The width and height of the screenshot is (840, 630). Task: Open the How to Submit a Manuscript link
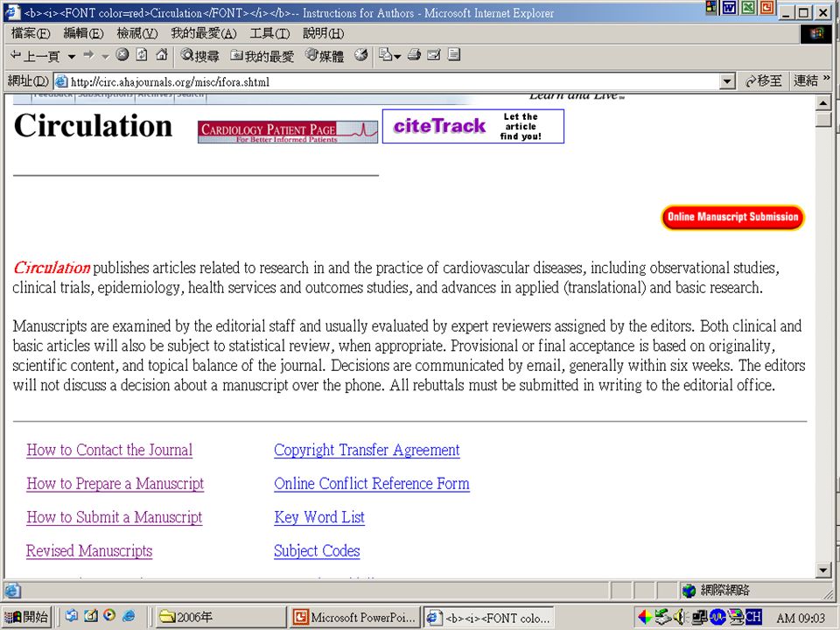click(x=114, y=517)
